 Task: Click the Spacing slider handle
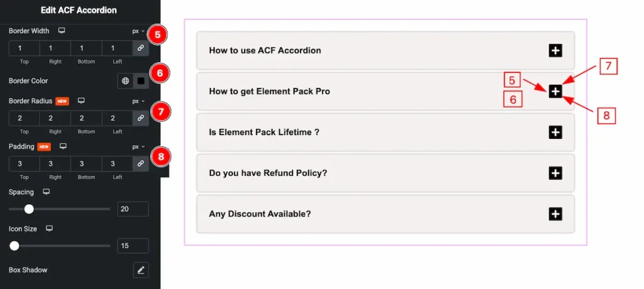[x=29, y=209]
